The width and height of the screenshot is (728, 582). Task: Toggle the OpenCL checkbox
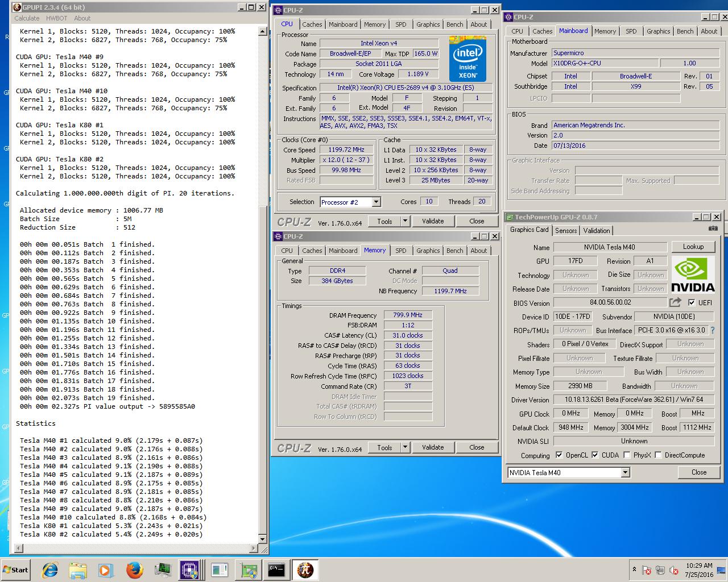(x=559, y=455)
